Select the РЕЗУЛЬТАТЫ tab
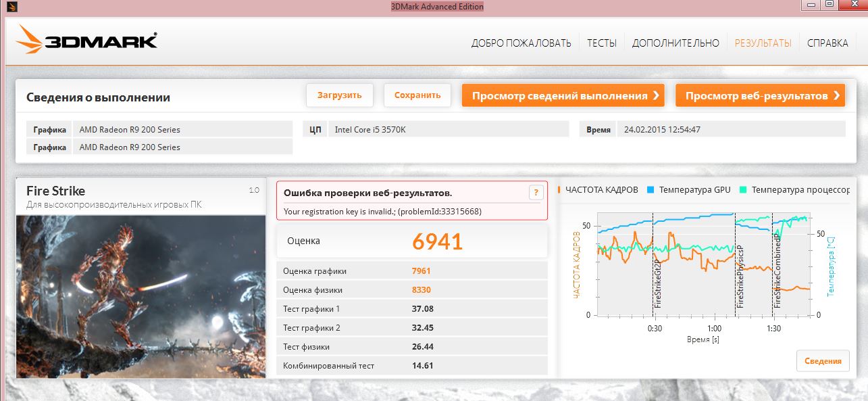 (x=763, y=43)
